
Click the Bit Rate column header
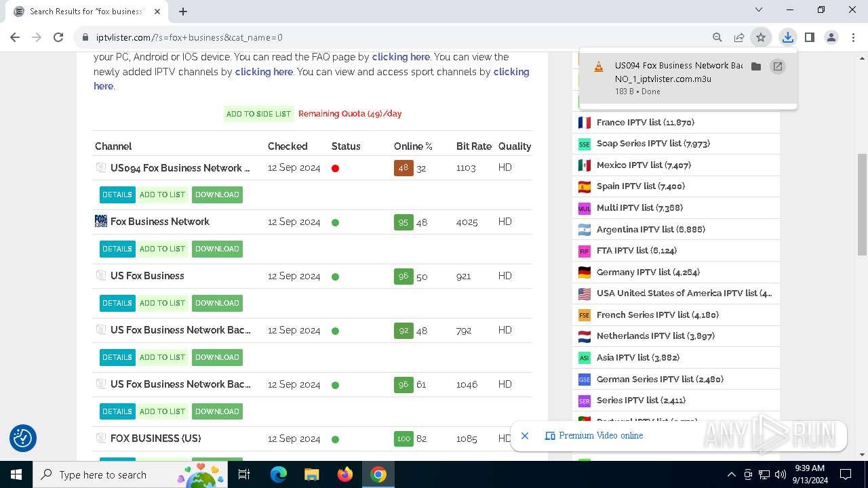pyautogui.click(x=473, y=146)
